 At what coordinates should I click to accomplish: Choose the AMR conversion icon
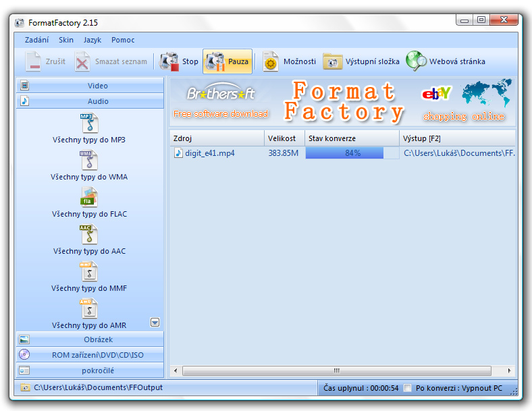coord(90,308)
